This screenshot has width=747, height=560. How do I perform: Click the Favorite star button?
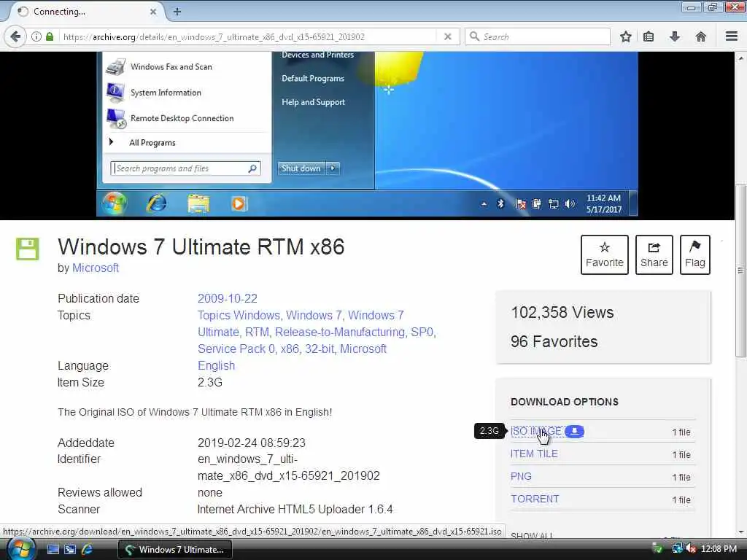point(604,254)
